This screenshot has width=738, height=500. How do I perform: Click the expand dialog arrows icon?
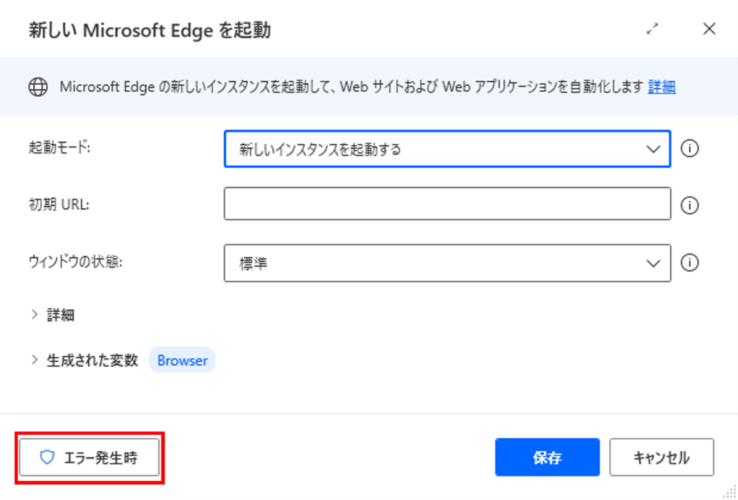click(652, 29)
